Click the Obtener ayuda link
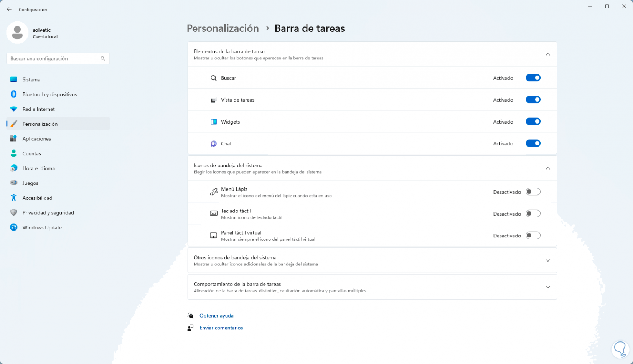Image resolution: width=633 pixels, height=364 pixels. tap(216, 316)
